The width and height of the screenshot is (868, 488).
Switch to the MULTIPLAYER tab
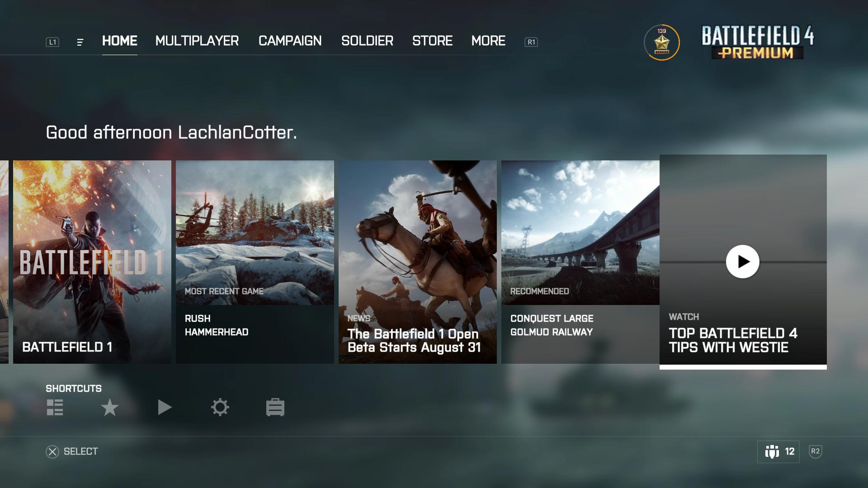(197, 41)
